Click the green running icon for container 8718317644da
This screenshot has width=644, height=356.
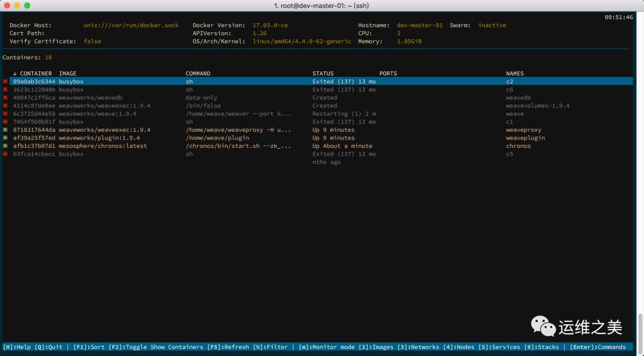[5, 130]
